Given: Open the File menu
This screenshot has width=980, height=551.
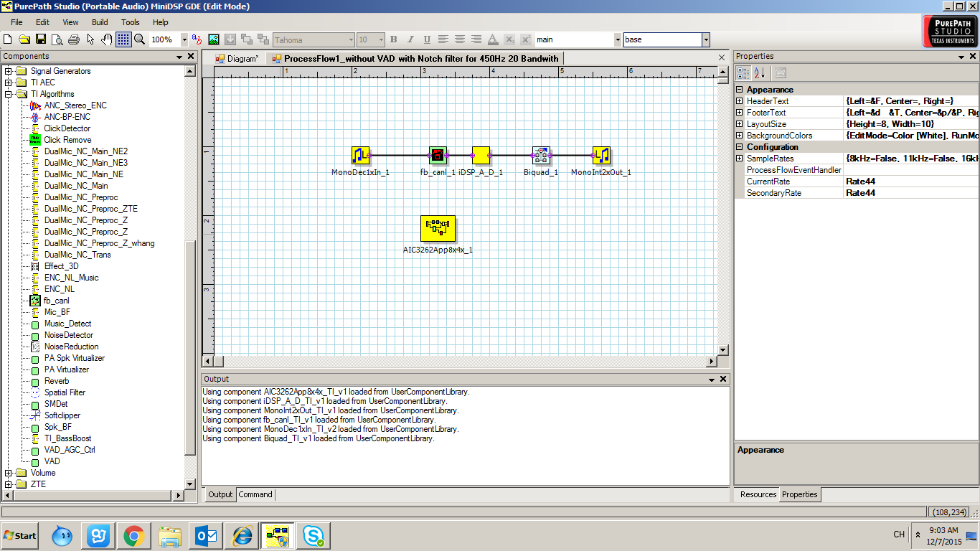Looking at the screenshot, I should click(17, 22).
